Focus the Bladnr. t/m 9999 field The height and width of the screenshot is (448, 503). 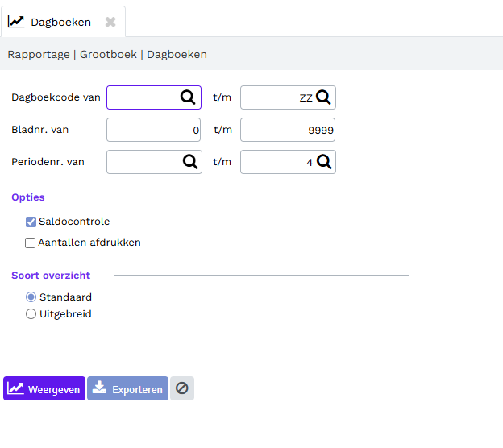(288, 130)
